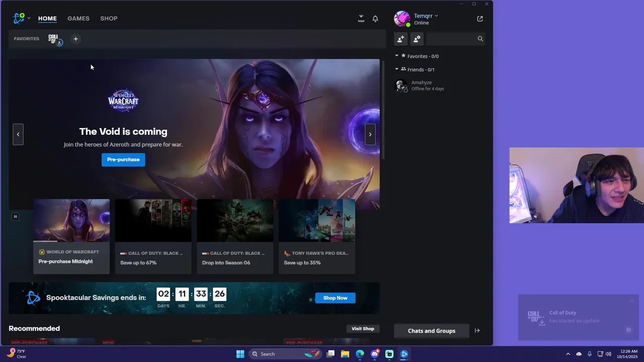Image resolution: width=644 pixels, height=362 pixels.
Task: Collapse the Favorites - 0/0 group
Action: pyautogui.click(x=417, y=56)
